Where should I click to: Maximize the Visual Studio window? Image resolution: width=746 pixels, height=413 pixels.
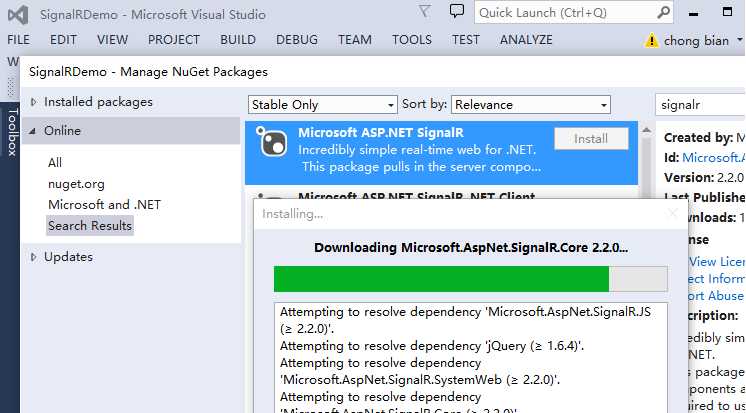point(727,11)
